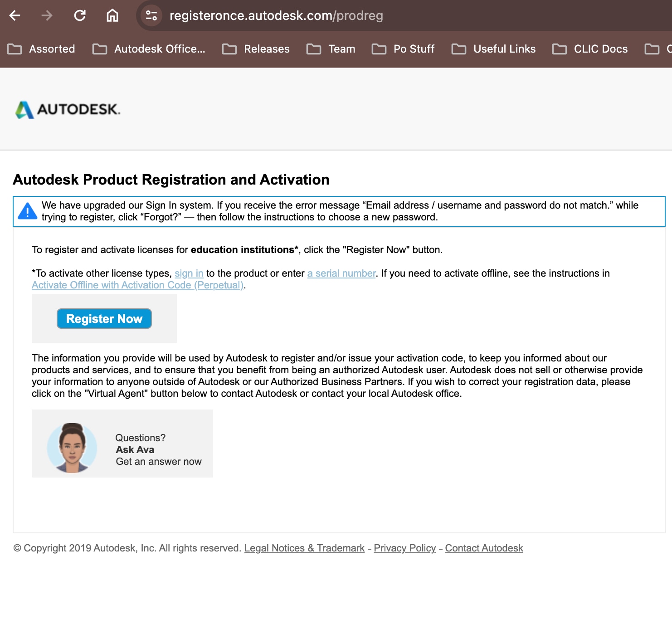Click the browser forward arrow
The height and width of the screenshot is (634, 672).
pyautogui.click(x=47, y=16)
